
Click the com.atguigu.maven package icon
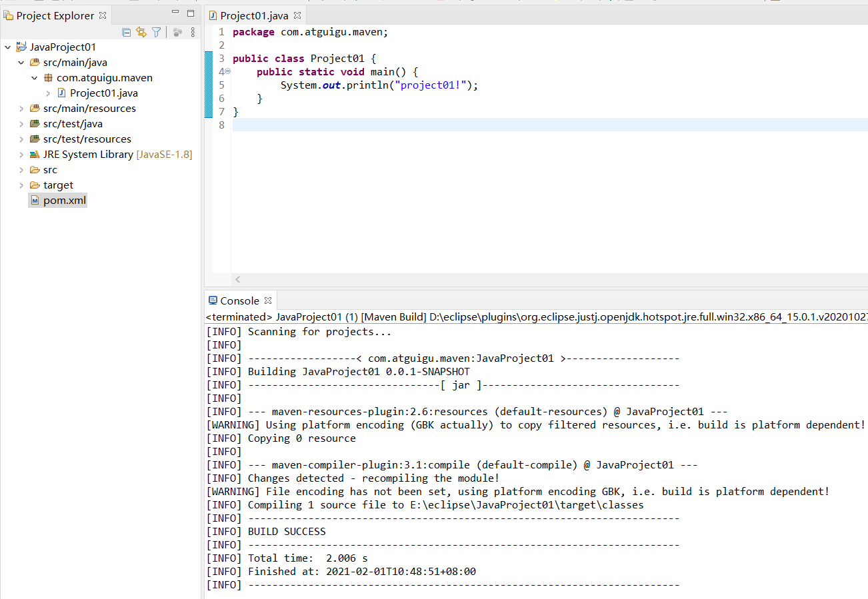coord(48,78)
